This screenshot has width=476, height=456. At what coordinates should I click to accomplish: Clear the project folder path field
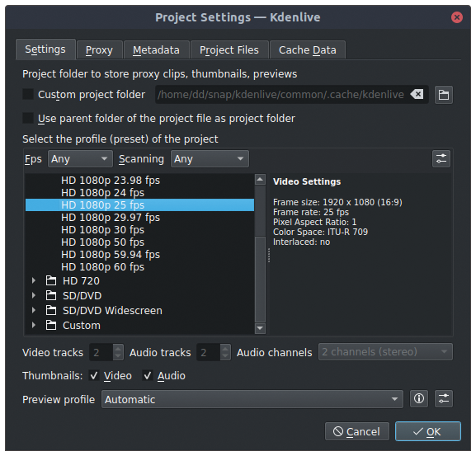pos(417,94)
